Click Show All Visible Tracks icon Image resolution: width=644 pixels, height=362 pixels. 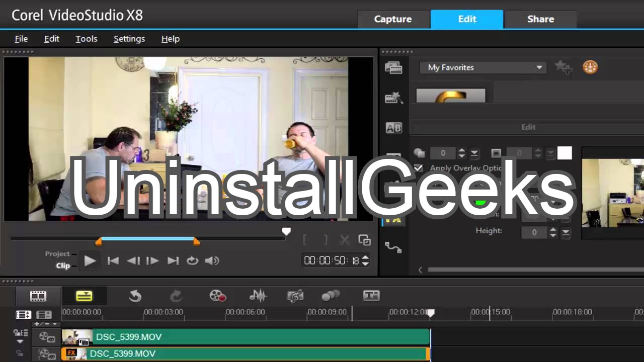point(23,315)
